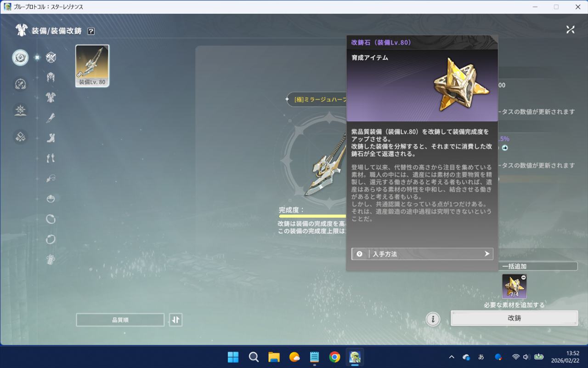Viewport: 588px width, 368px height.
Task: Remove the recast stone via minus badge
Action: [x=524, y=278]
